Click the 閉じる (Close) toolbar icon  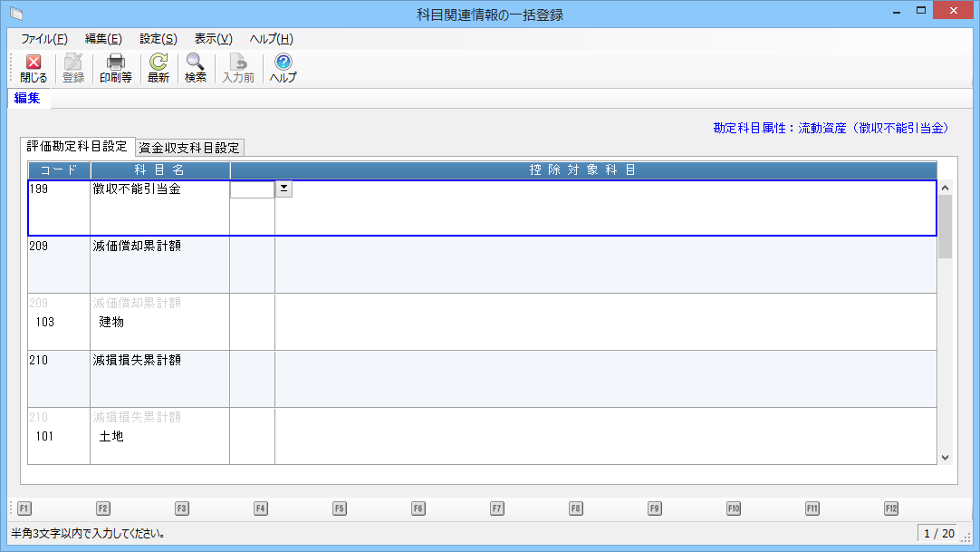(34, 69)
